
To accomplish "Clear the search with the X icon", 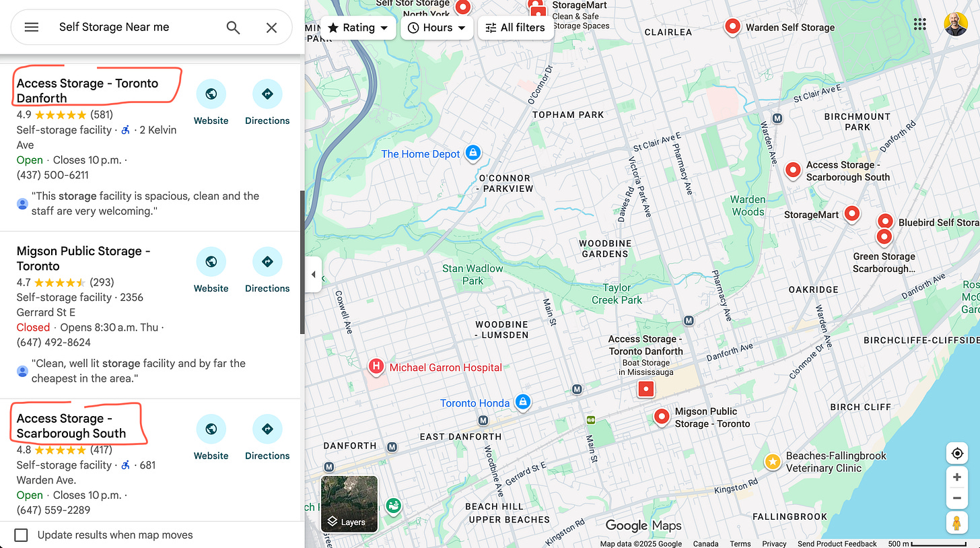I will coord(271,28).
